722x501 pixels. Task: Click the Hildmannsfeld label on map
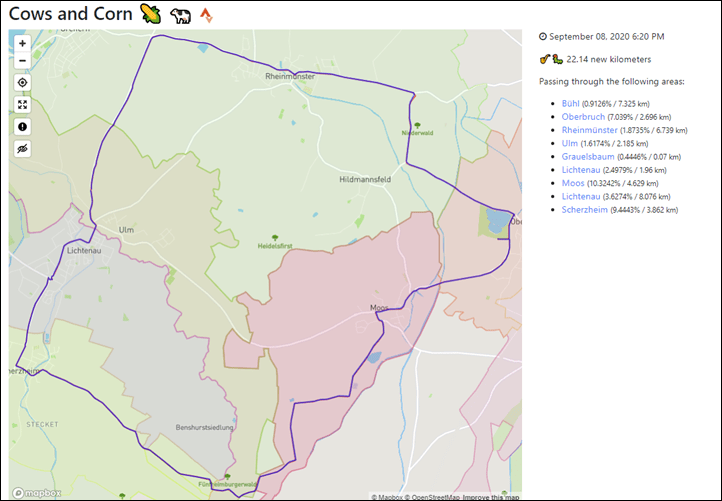pyautogui.click(x=365, y=180)
